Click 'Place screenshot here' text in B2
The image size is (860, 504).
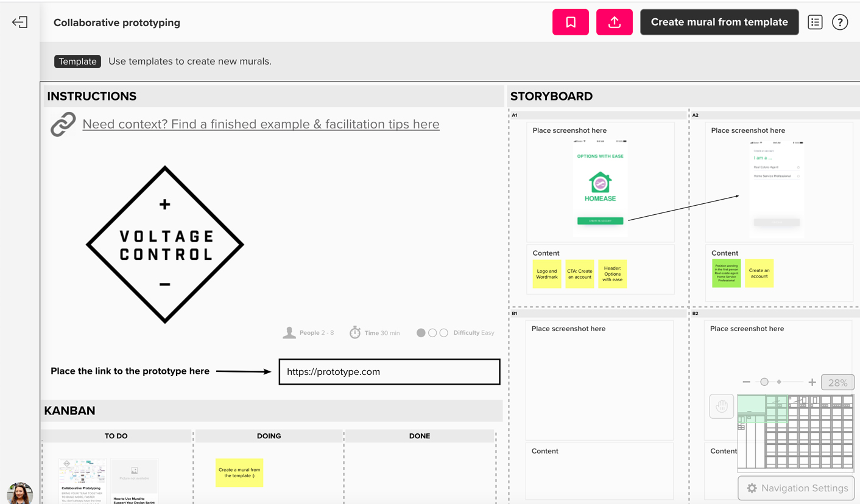tap(747, 329)
